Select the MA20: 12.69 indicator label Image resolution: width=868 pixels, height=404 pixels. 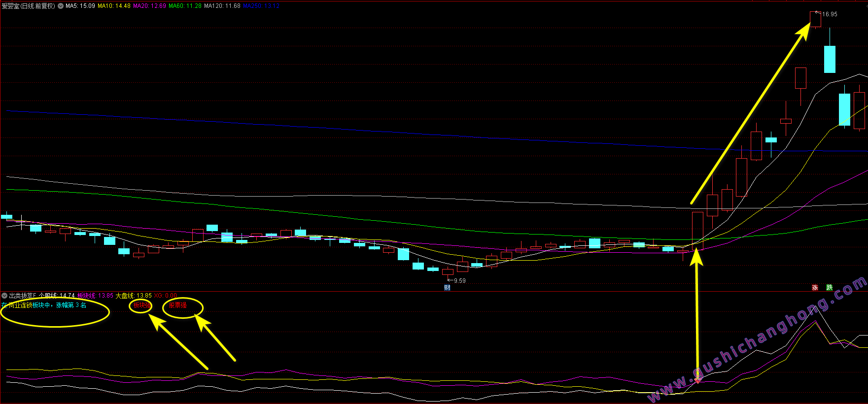pyautogui.click(x=149, y=6)
